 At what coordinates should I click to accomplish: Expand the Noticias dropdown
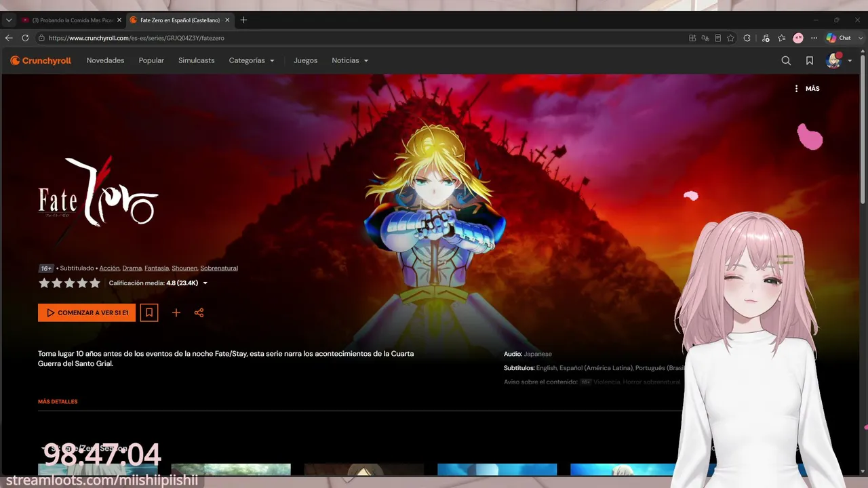click(350, 60)
